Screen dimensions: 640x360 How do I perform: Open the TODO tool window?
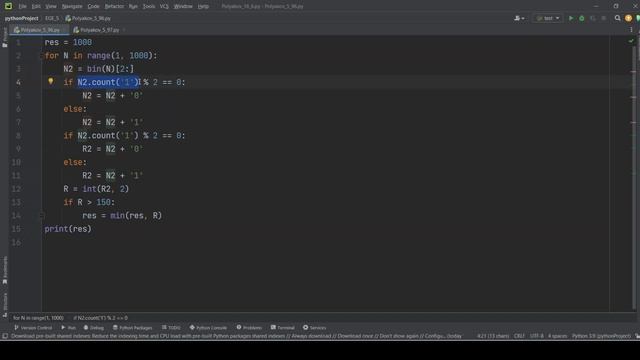(171, 327)
